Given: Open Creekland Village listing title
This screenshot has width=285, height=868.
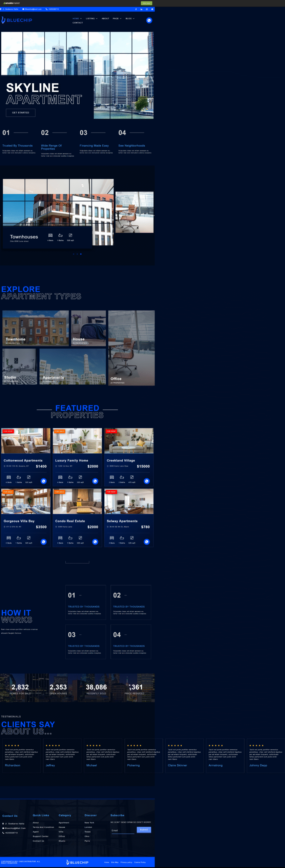Looking at the screenshot, I should coord(121,460).
